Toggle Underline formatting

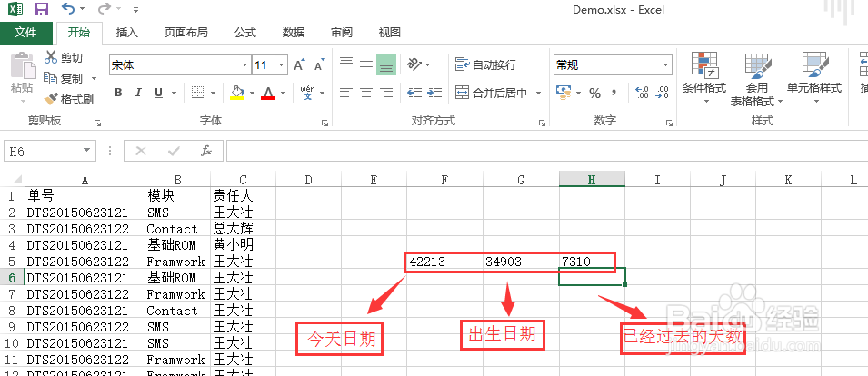pos(158,93)
